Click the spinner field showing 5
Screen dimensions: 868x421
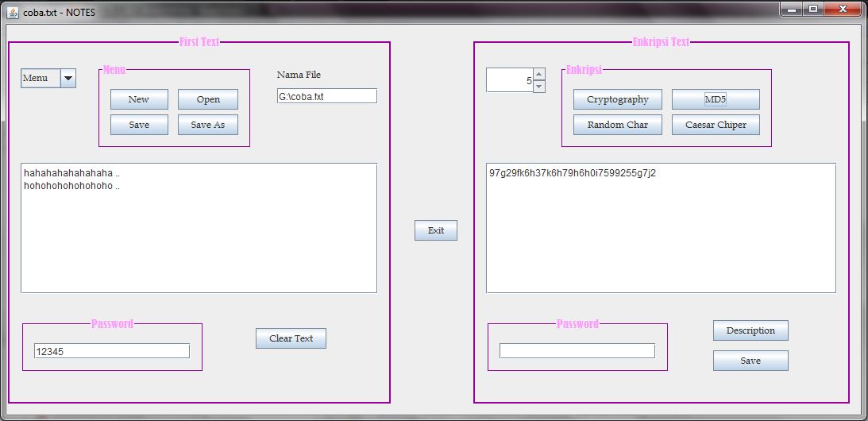[x=510, y=80]
